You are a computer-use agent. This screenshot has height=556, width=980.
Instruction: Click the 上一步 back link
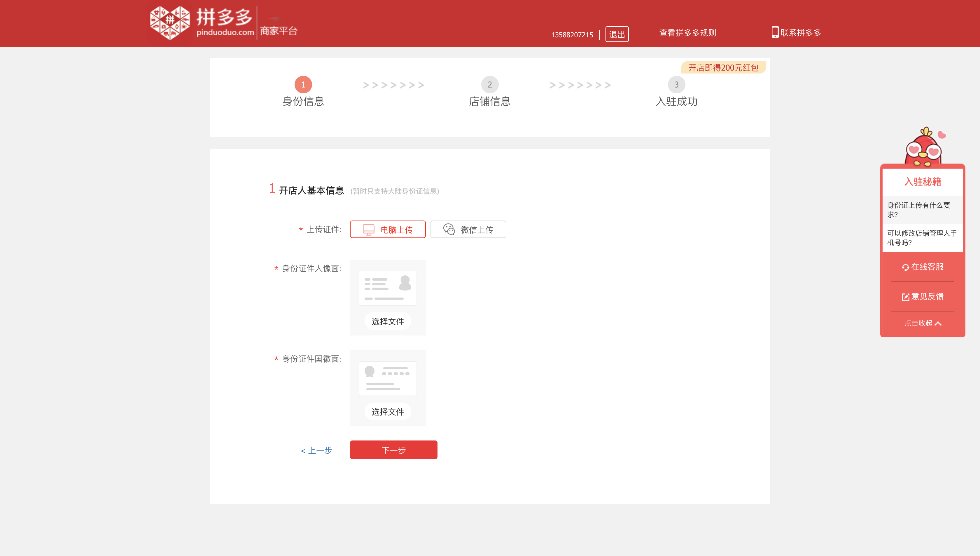[x=316, y=451]
